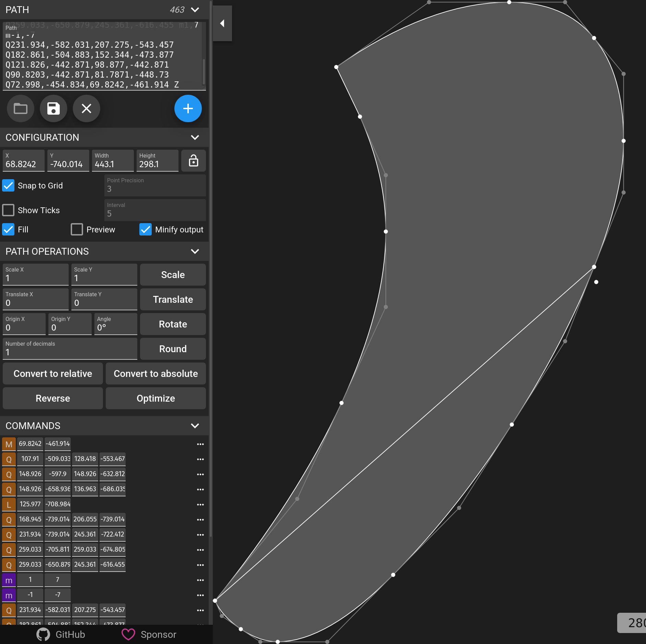Viewport: 646px width, 644px height.
Task: Uncheck the Minify output checkbox
Action: pyautogui.click(x=146, y=229)
